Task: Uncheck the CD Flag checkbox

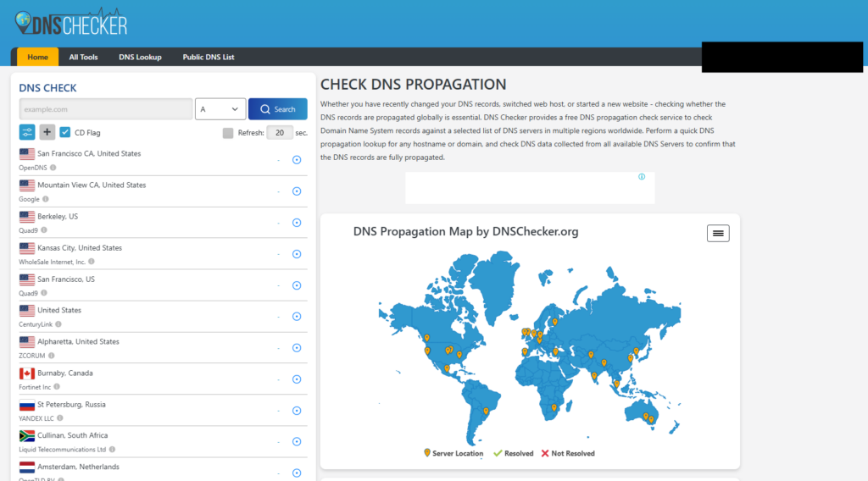Action: pyautogui.click(x=65, y=132)
